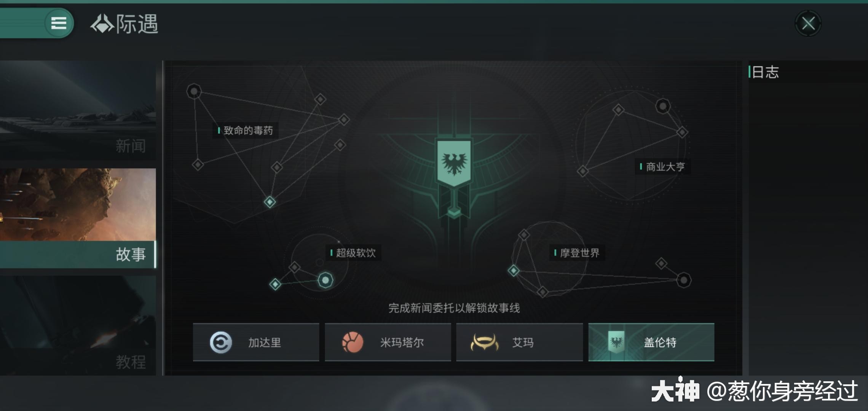This screenshot has width=868, height=411.
Task: Choose the 加达里 faction button
Action: pos(256,342)
